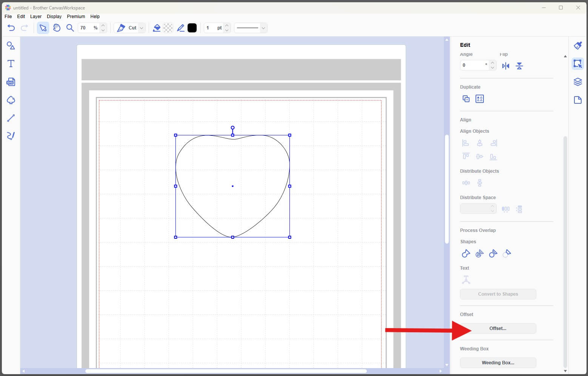Viewport: 588px width, 376px height.
Task: Click the text on arc icon
Action: coord(466,280)
